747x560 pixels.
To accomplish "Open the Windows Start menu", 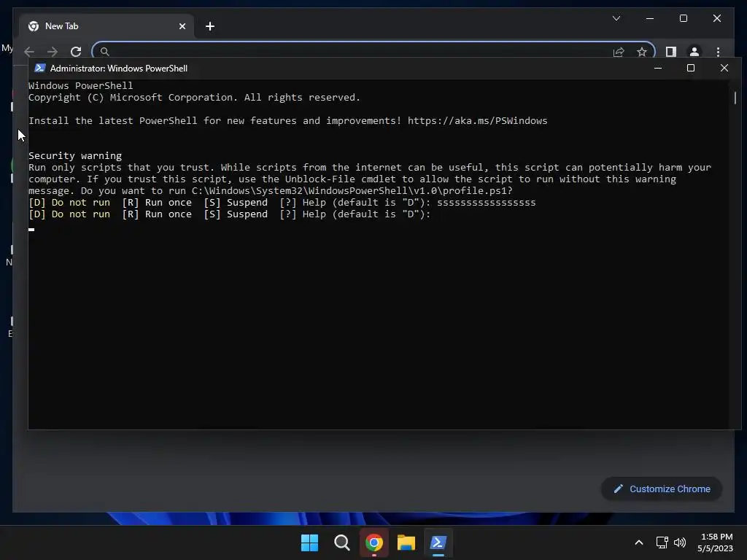I will click(x=309, y=542).
